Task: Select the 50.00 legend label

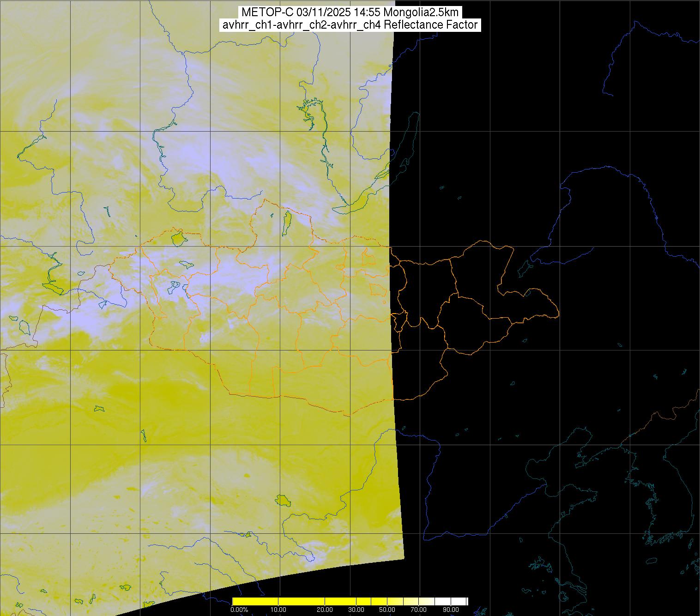Action: 387,610
